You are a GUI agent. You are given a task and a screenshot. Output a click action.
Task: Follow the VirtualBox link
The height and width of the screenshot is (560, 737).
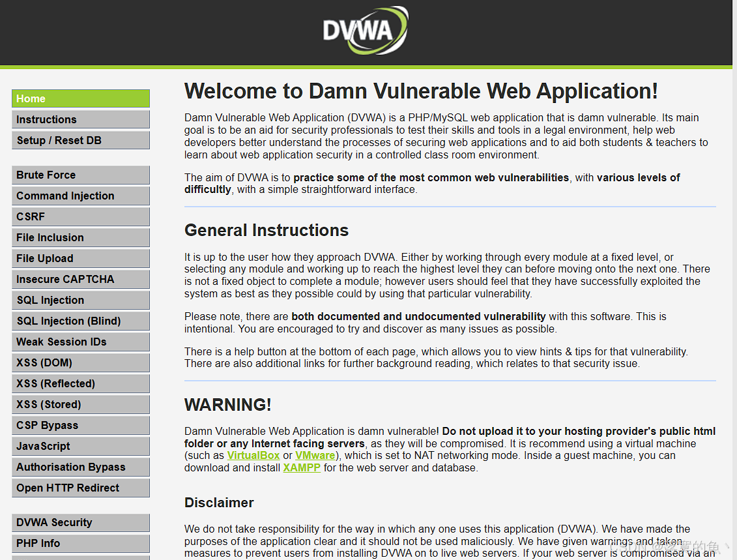(x=253, y=456)
